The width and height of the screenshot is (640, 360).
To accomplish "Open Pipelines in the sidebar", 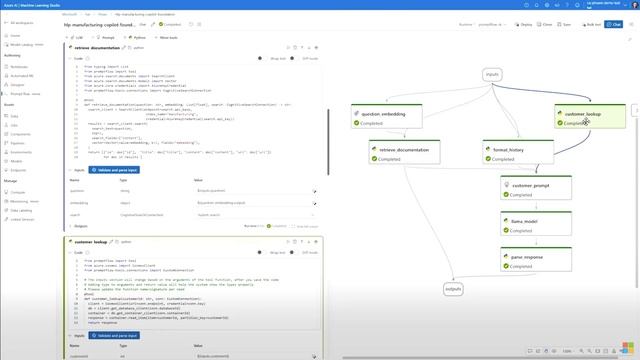I will (18, 143).
